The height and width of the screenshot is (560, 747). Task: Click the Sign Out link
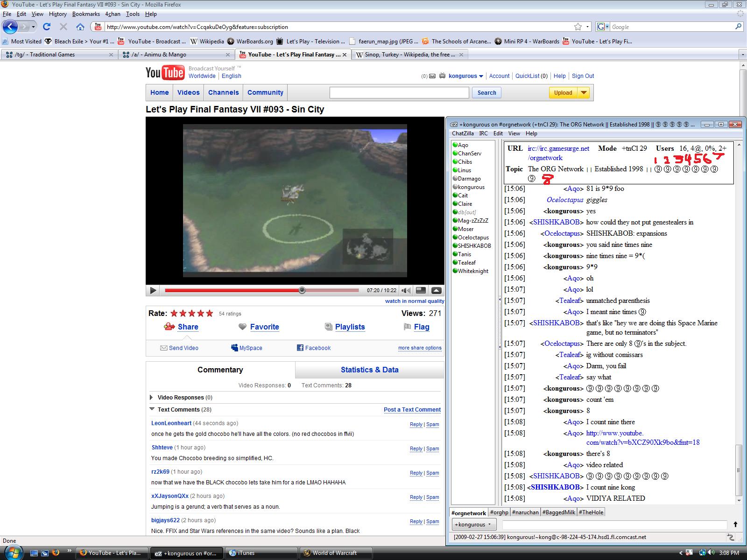[583, 76]
